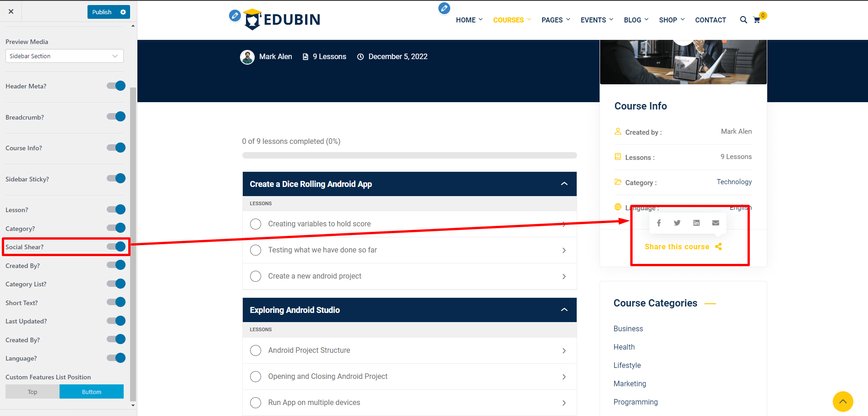Open the Preview Media dropdown

65,56
